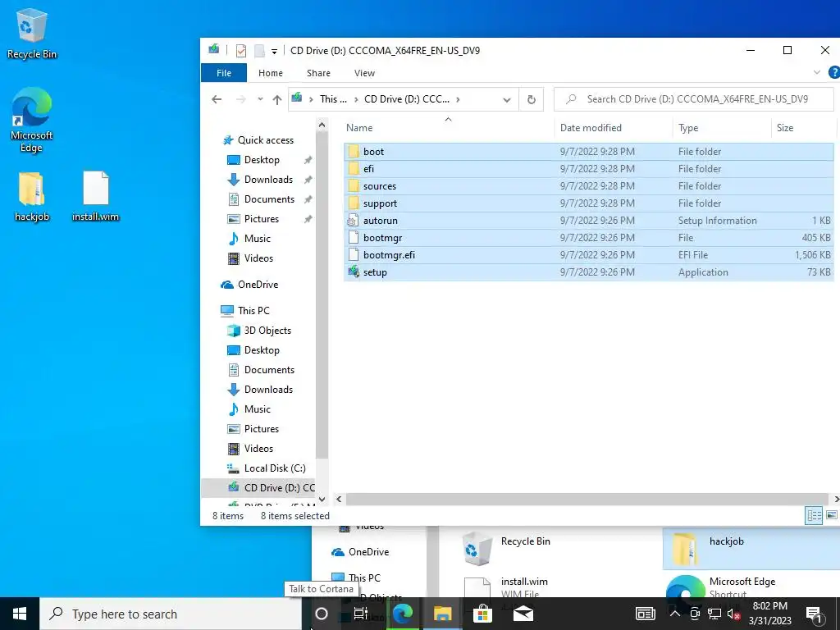Viewport: 840px width, 630px height.
Task: Refresh the current folder view
Action: (532, 99)
